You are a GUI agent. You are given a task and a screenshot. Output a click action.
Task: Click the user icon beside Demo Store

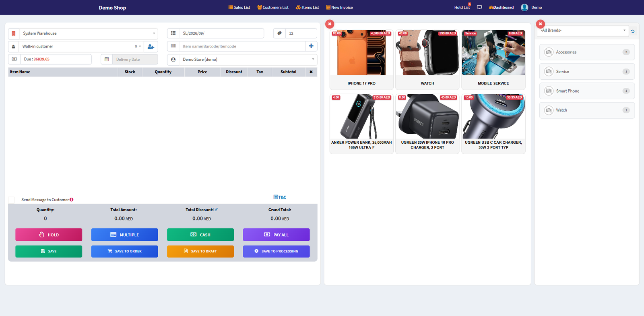(173, 60)
